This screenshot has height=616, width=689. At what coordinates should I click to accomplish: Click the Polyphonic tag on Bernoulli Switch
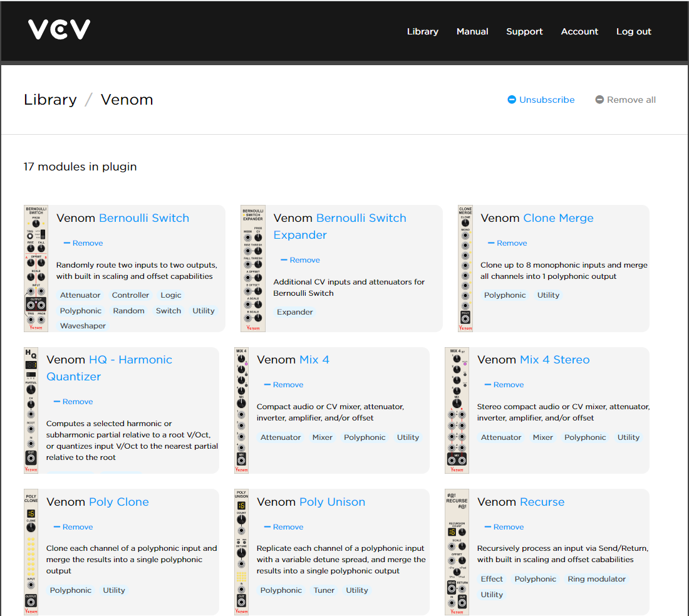80,310
